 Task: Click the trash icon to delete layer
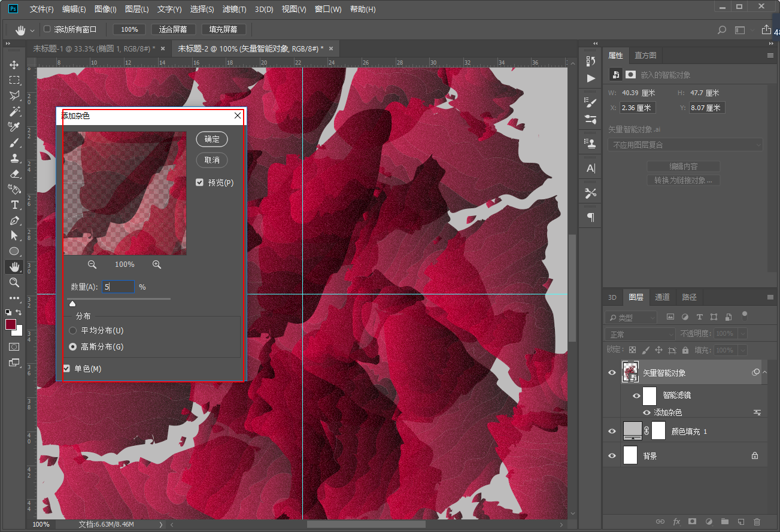(x=757, y=522)
